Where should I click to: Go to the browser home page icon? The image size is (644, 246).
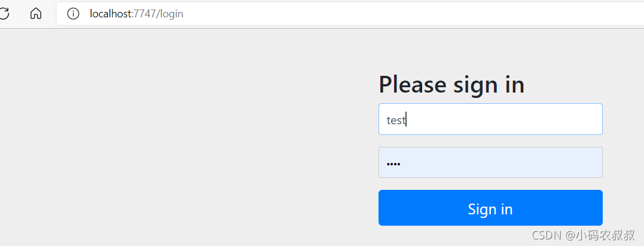[36, 14]
